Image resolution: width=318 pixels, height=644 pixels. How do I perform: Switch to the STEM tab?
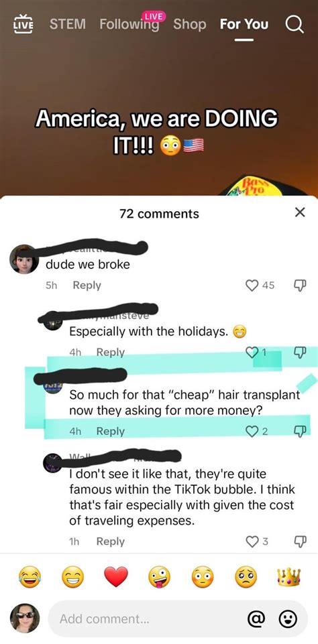[x=68, y=24]
